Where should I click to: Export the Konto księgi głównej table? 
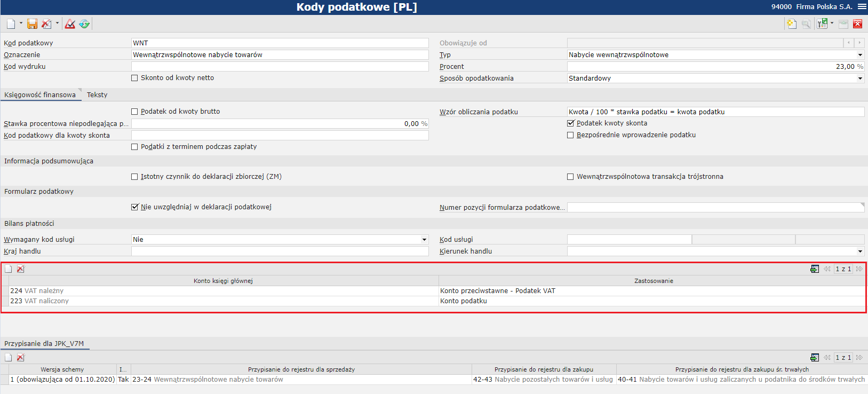[815, 269]
